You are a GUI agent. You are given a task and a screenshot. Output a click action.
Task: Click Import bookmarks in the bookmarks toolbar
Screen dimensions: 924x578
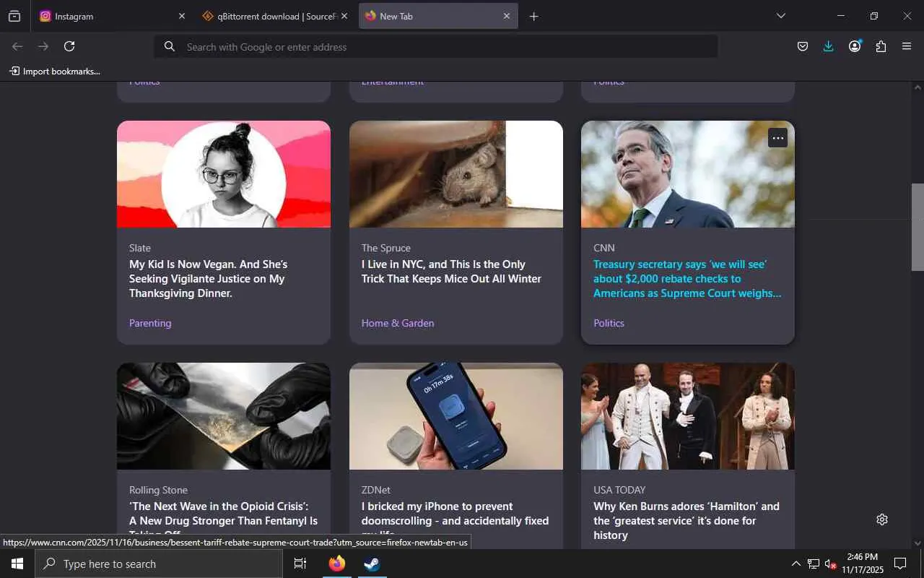click(55, 71)
